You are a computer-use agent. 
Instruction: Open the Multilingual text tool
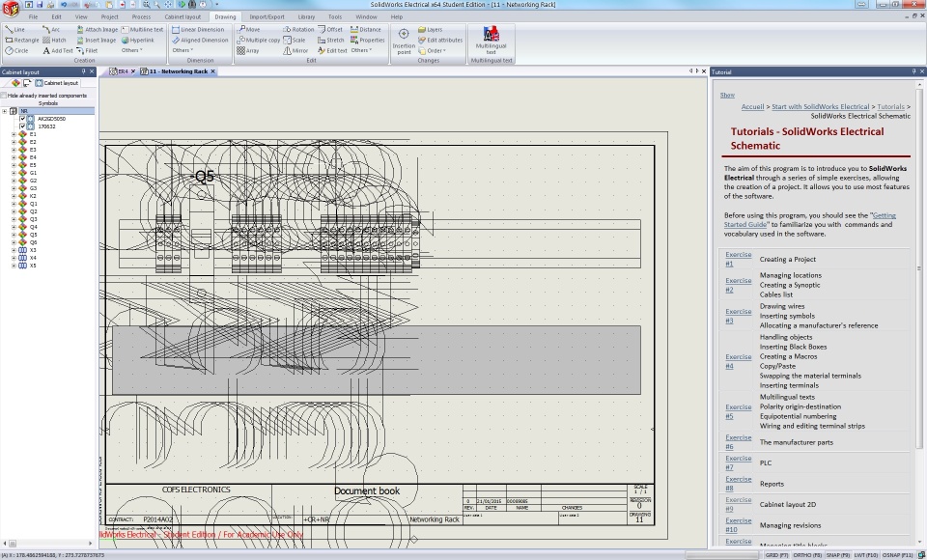click(x=491, y=41)
